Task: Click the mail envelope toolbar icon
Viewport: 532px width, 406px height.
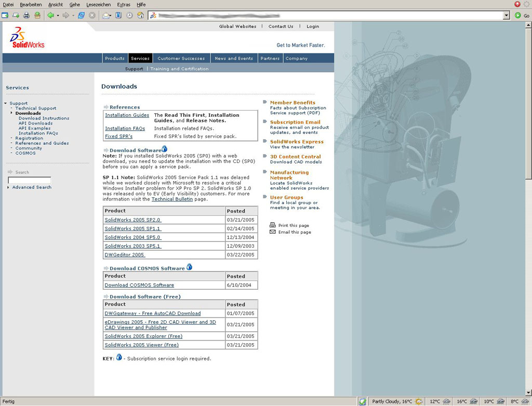Action: tap(107, 16)
